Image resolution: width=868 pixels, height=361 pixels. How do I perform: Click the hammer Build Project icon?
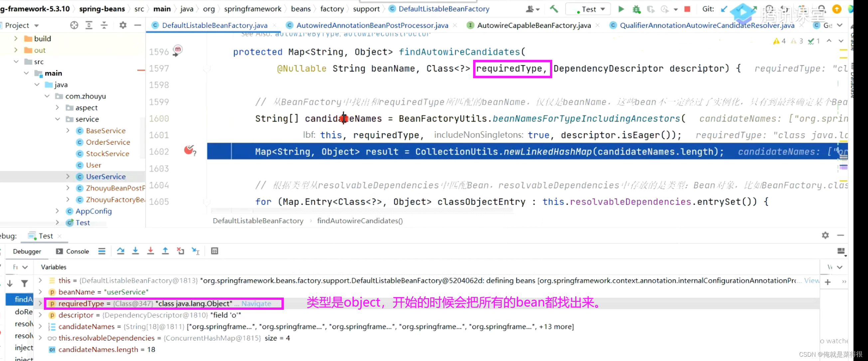(554, 9)
